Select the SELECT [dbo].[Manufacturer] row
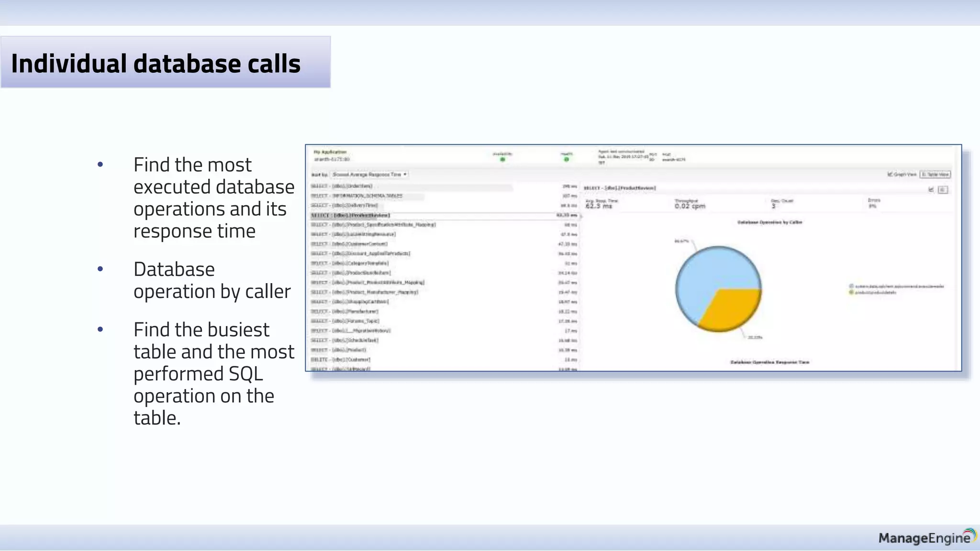980x551 pixels. tap(444, 311)
